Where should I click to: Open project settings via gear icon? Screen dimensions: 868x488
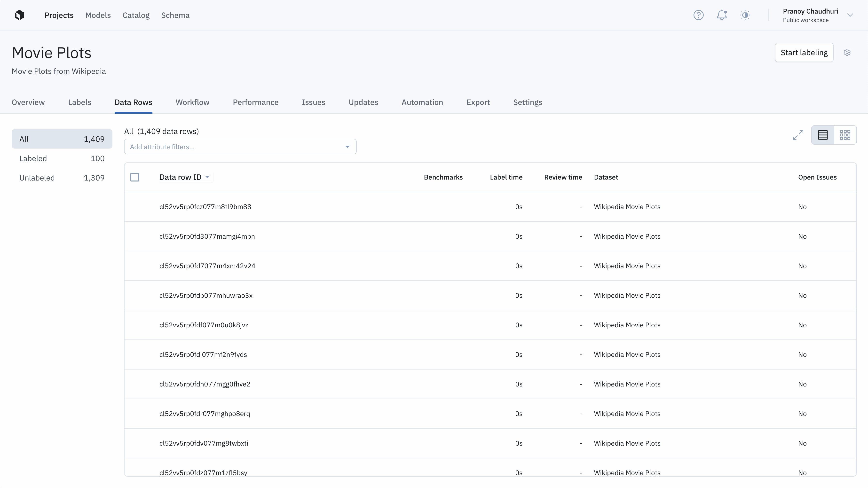847,52
